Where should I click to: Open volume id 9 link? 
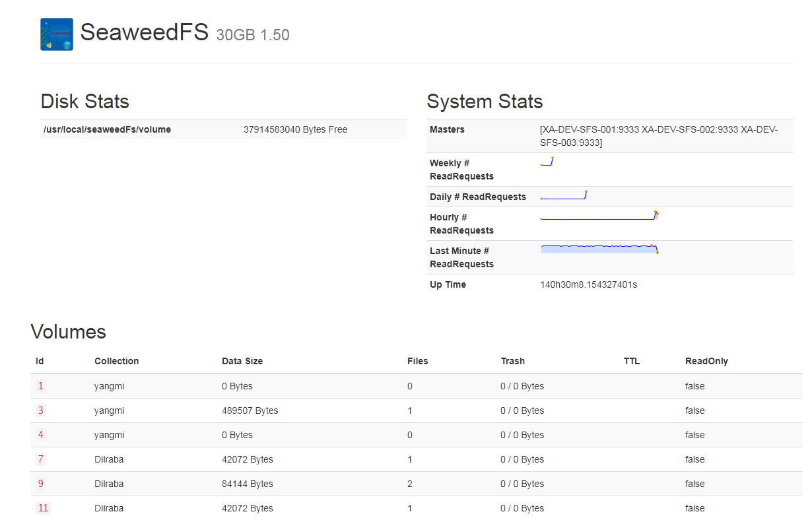[x=41, y=484]
